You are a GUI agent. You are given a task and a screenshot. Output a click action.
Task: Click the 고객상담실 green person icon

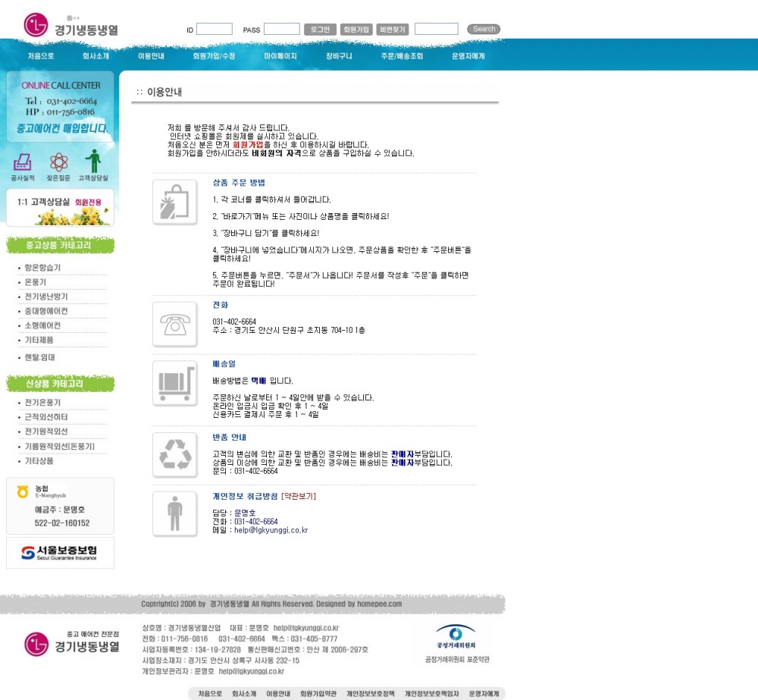click(x=93, y=162)
